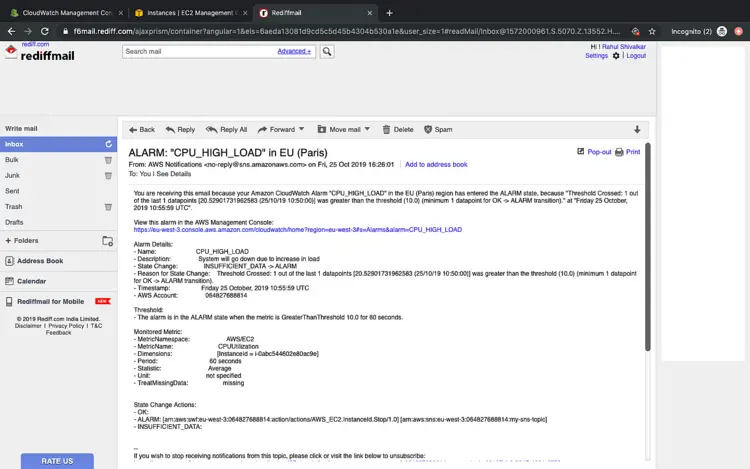Open Incognito profile icon
Viewport: 750px width, 469px height.
click(x=722, y=32)
